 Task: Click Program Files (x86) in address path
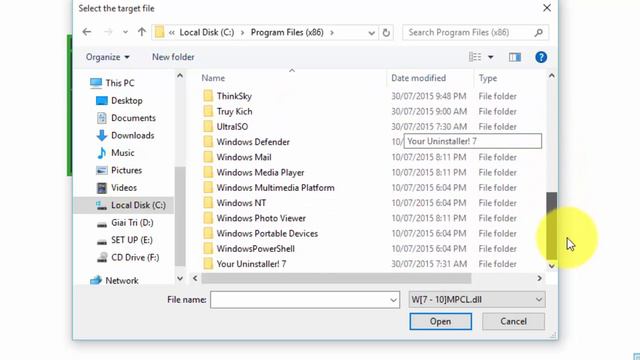click(x=287, y=32)
